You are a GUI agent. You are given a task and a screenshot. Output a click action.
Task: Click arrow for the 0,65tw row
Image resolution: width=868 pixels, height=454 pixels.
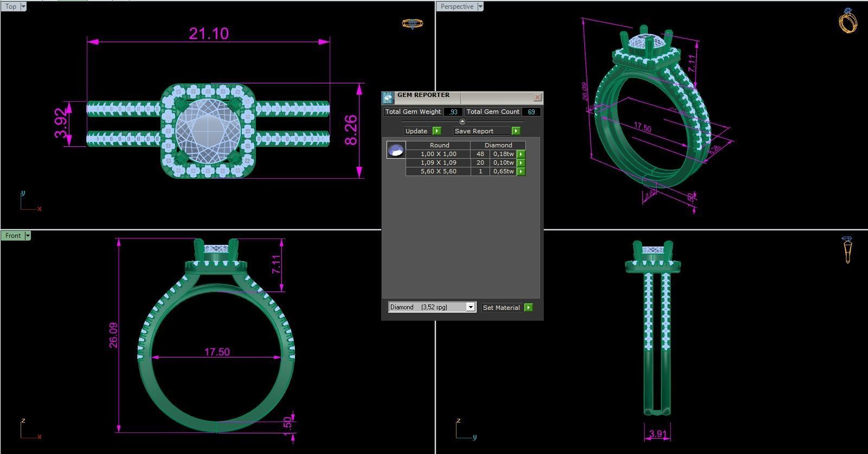click(520, 172)
